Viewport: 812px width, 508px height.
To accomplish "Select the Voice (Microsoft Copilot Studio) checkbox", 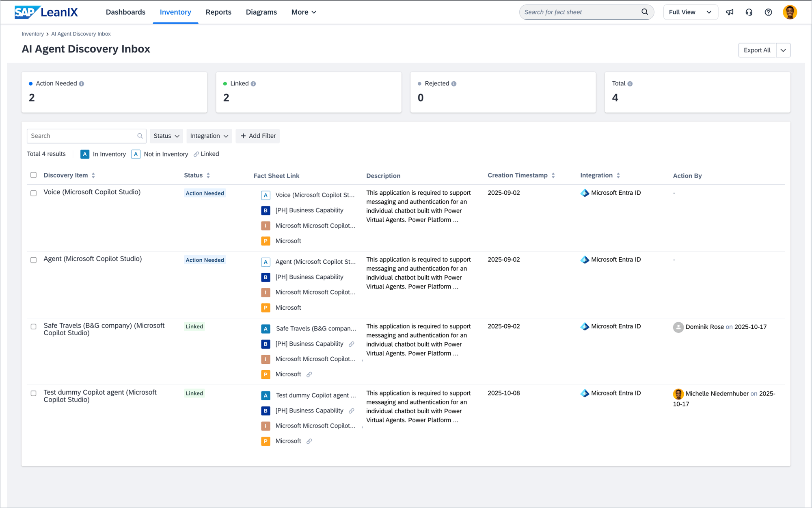I will pyautogui.click(x=34, y=193).
